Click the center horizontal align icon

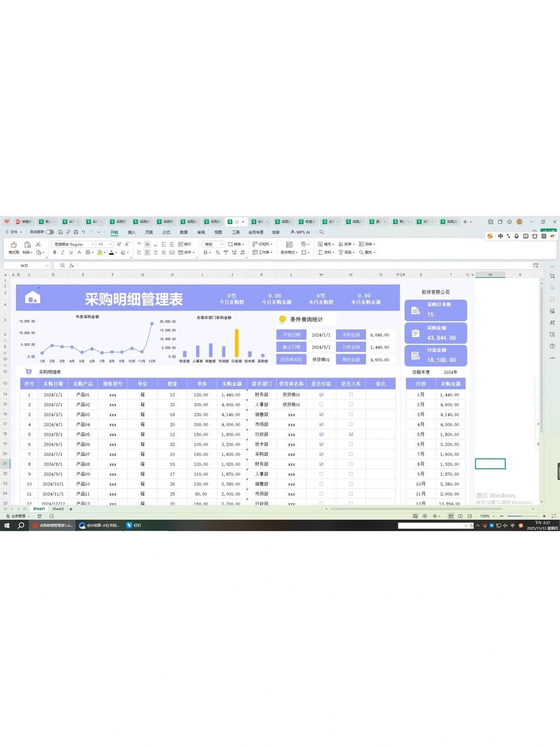pos(147,253)
